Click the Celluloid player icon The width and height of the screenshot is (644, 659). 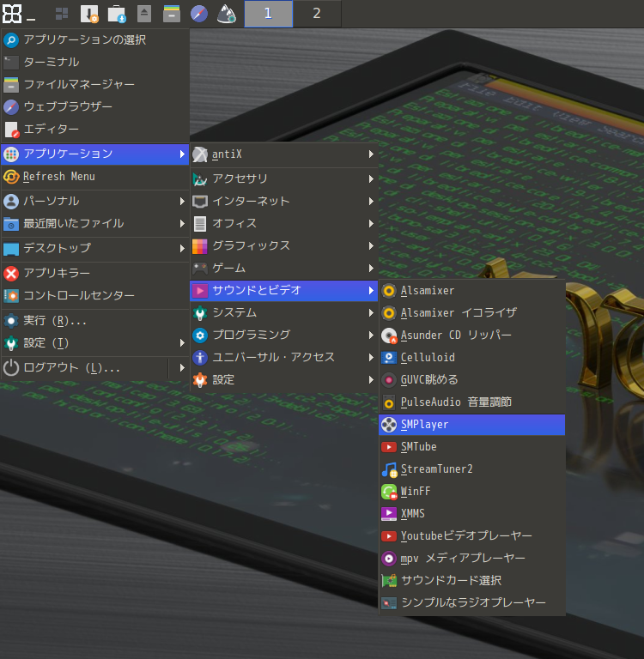tap(389, 358)
